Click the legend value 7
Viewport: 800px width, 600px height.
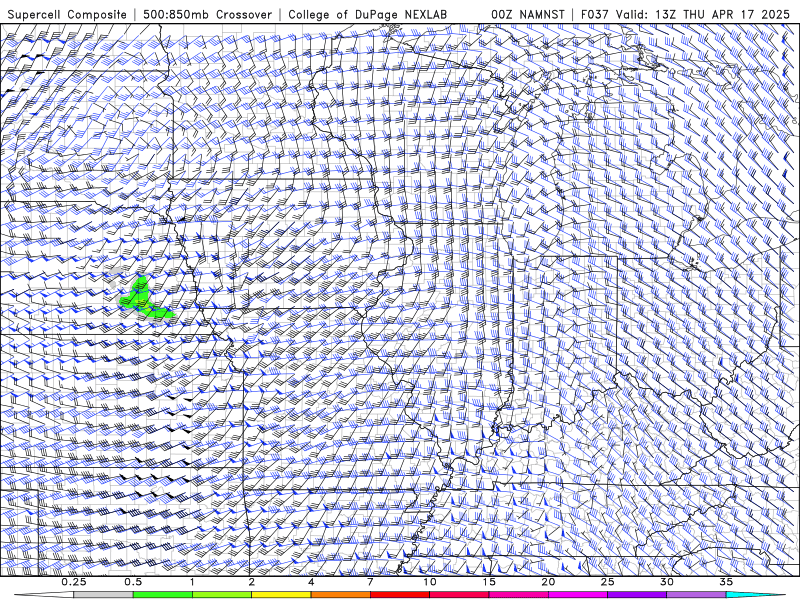pos(370,582)
